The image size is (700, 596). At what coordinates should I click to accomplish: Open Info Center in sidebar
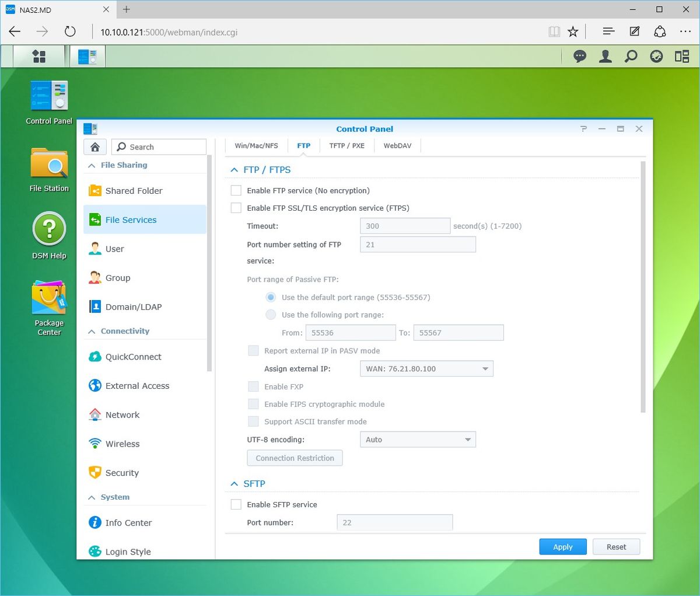pyautogui.click(x=145, y=522)
